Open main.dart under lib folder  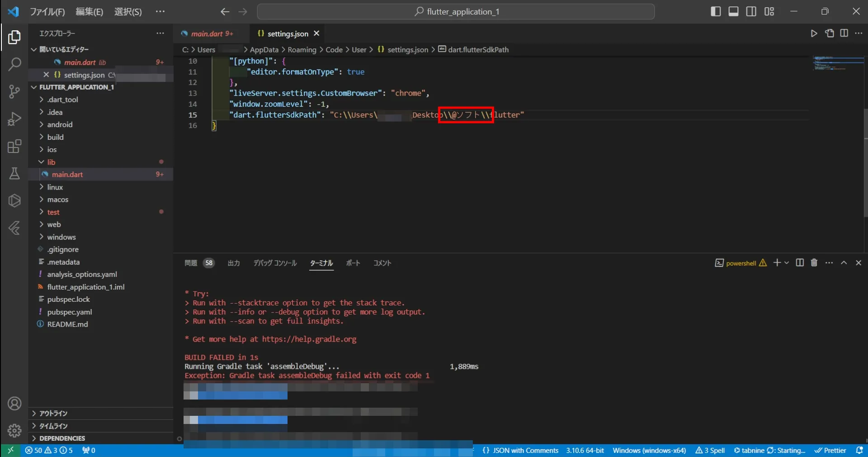(67, 175)
